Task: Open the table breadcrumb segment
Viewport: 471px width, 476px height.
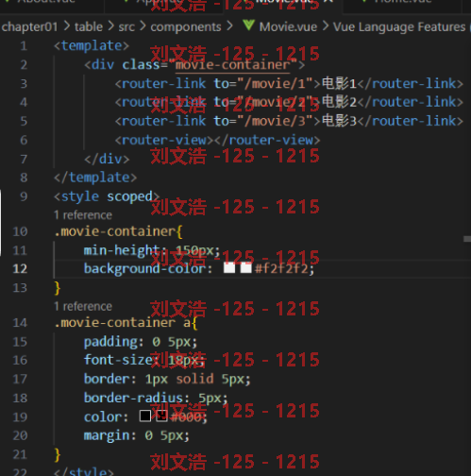Action: coord(89,26)
